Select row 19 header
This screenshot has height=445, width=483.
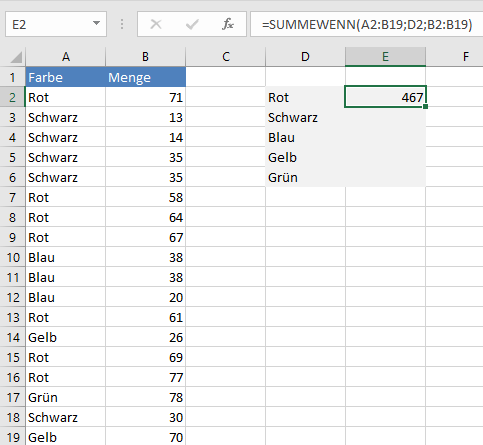[13, 437]
